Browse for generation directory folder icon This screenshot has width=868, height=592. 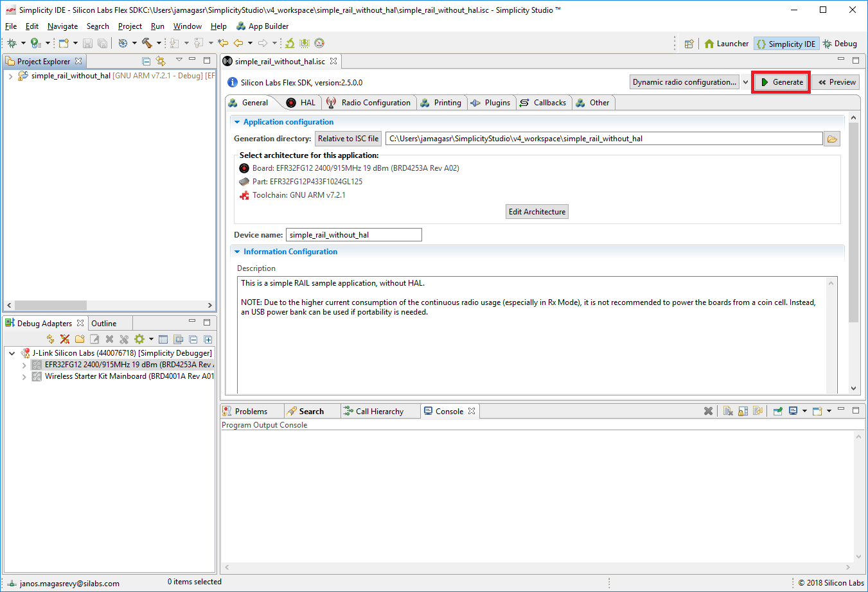pos(832,139)
